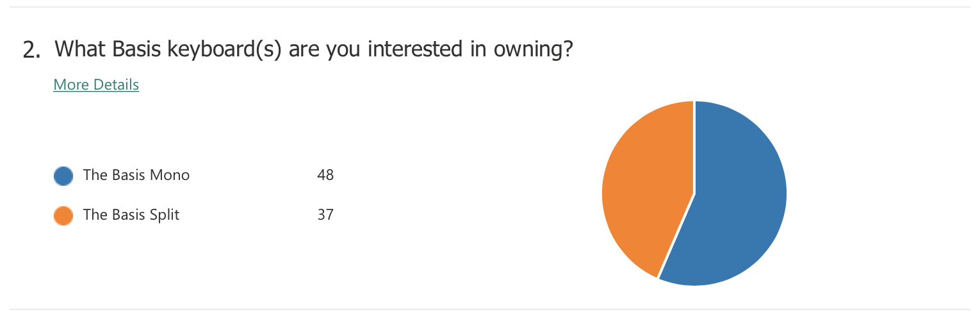Open the More Details link
The height and width of the screenshot is (319, 980).
96,85
